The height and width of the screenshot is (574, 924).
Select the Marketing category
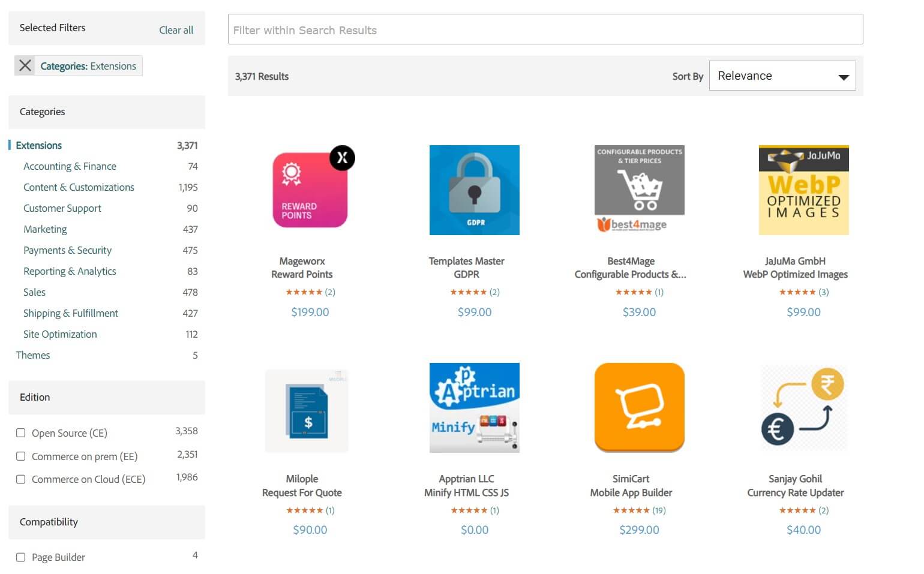click(45, 229)
